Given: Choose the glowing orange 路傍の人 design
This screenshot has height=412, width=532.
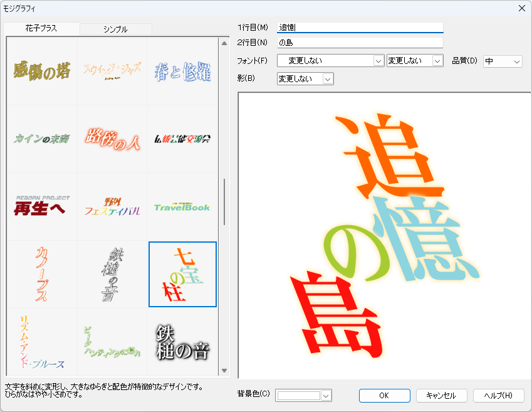Looking at the screenshot, I should [x=113, y=139].
